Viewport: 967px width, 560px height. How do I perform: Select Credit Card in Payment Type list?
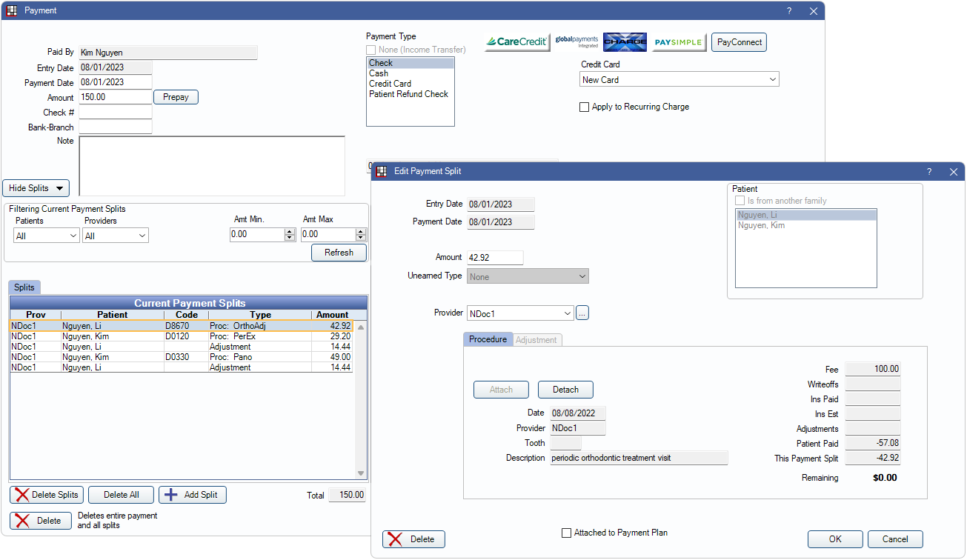pyautogui.click(x=390, y=84)
